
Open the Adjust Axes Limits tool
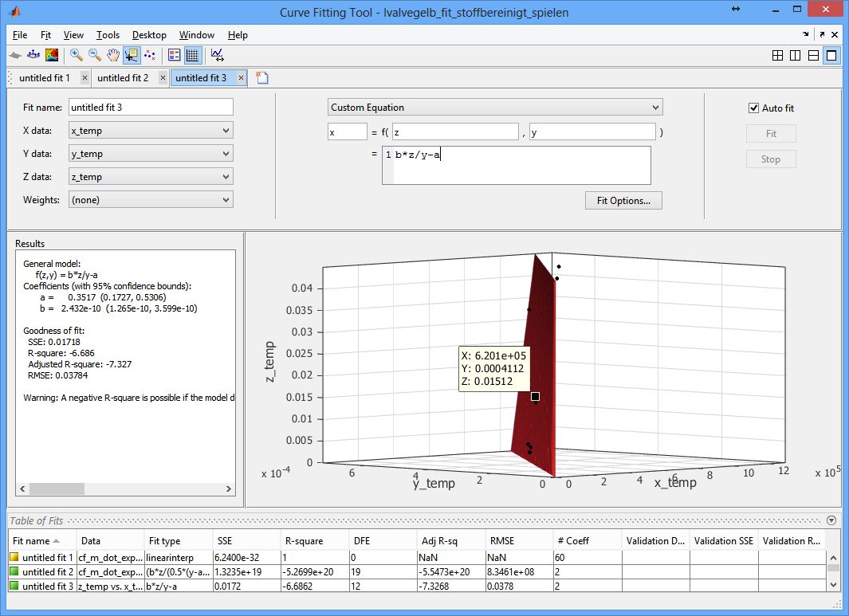pyautogui.click(x=217, y=55)
